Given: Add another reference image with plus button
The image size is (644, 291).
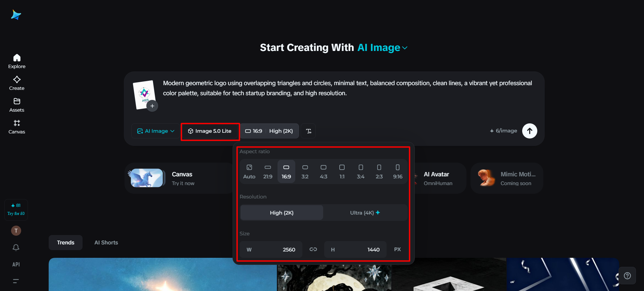Looking at the screenshot, I should pyautogui.click(x=152, y=106).
